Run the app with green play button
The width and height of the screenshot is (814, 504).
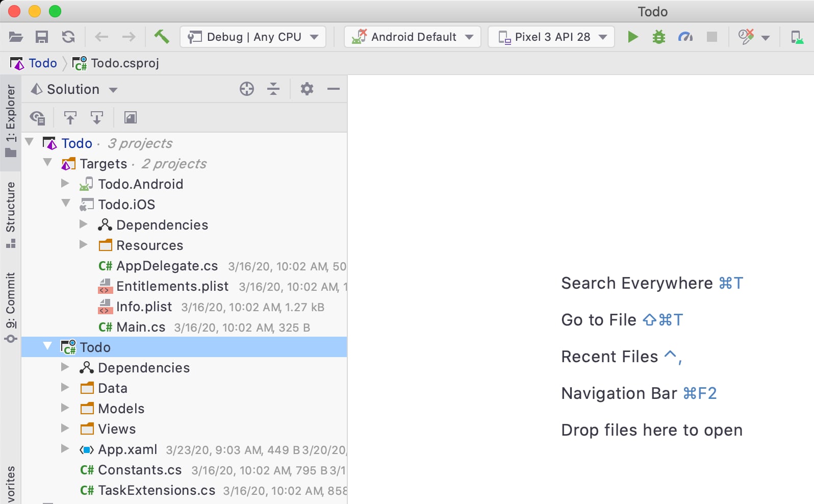[x=632, y=37]
